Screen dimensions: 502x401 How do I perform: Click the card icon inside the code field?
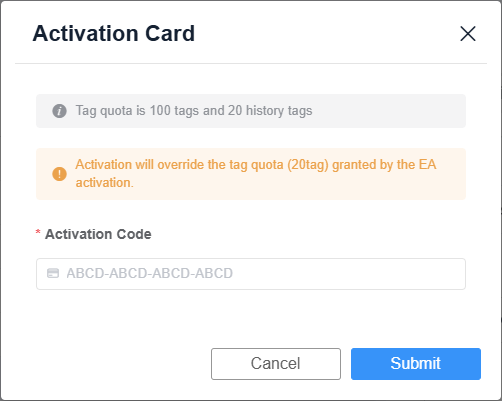pyautogui.click(x=53, y=273)
